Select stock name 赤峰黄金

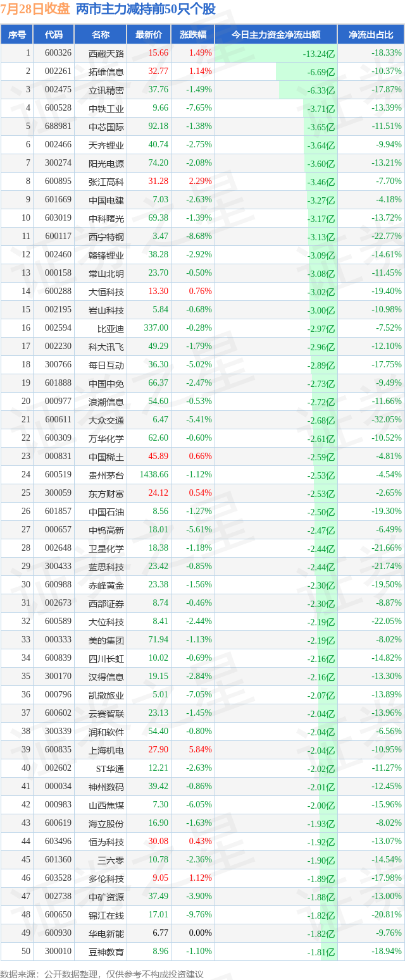coord(106,585)
